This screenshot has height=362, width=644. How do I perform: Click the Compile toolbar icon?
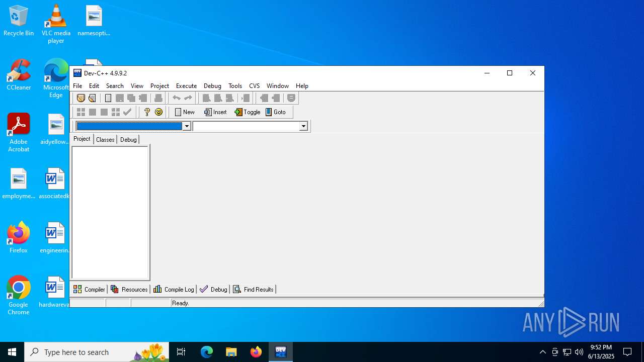coord(80,112)
